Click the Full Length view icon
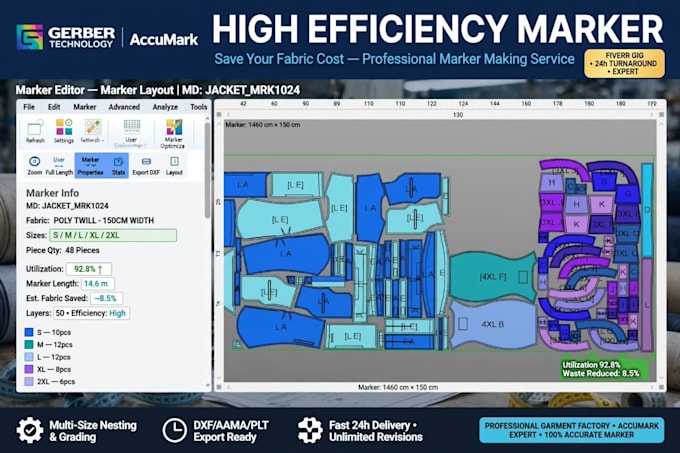The width and height of the screenshot is (680, 453). [x=59, y=165]
